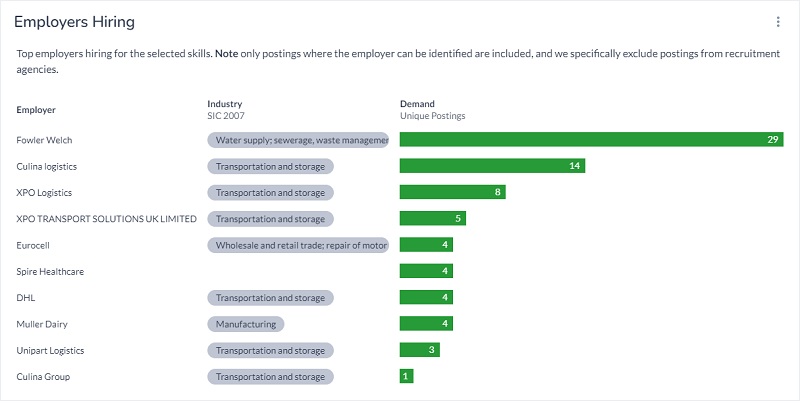Screen dimensions: 800x401
Task: Click Eurocell's Wholesale and retail trade tag
Action: [x=298, y=245]
